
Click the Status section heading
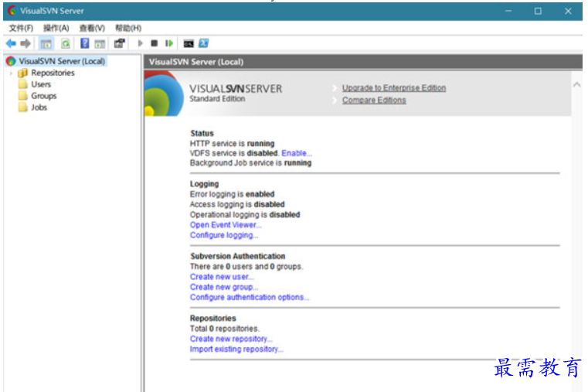coord(202,133)
